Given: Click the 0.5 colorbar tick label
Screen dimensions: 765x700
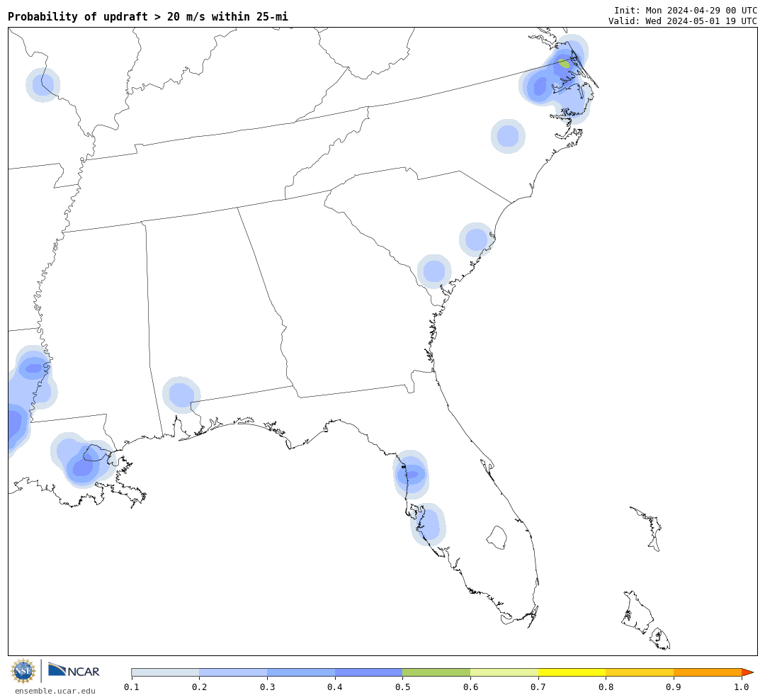Looking at the screenshot, I should coord(403,687).
